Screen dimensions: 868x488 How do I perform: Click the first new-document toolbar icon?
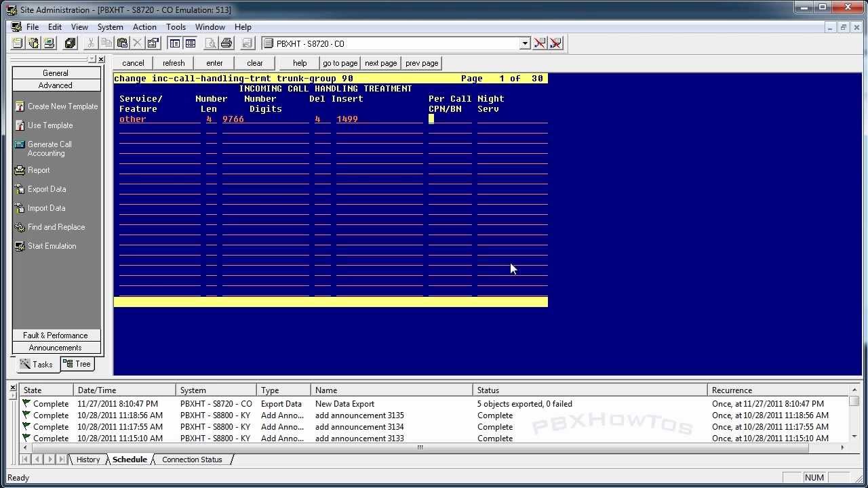[18, 43]
